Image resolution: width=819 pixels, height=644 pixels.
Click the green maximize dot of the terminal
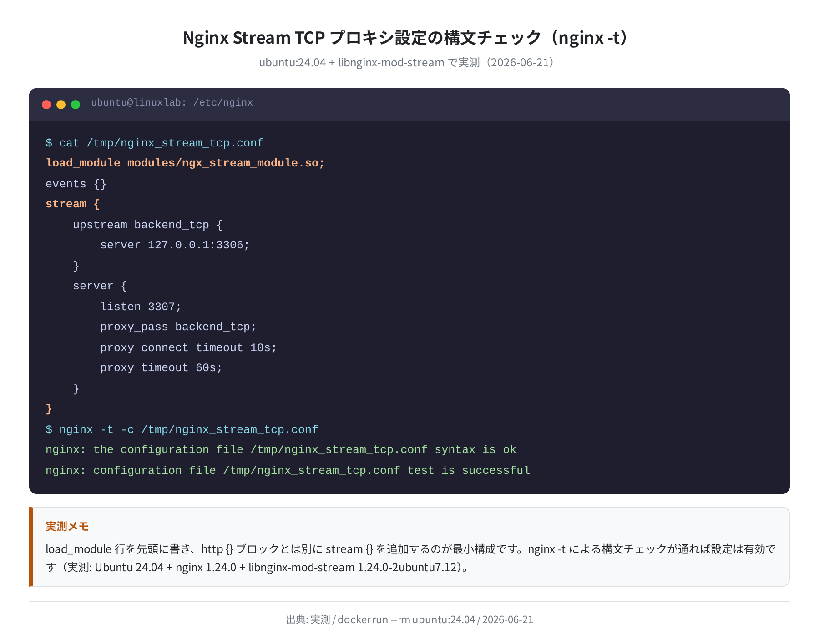tap(76, 105)
